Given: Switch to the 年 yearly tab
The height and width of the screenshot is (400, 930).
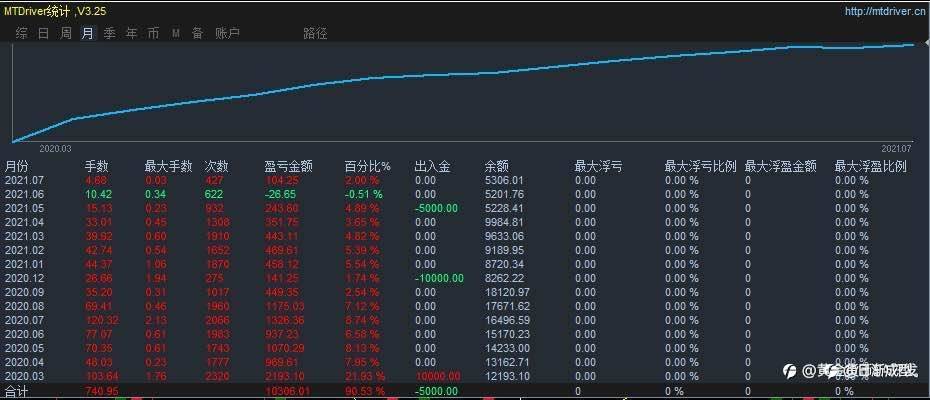Looking at the screenshot, I should coord(131,33).
